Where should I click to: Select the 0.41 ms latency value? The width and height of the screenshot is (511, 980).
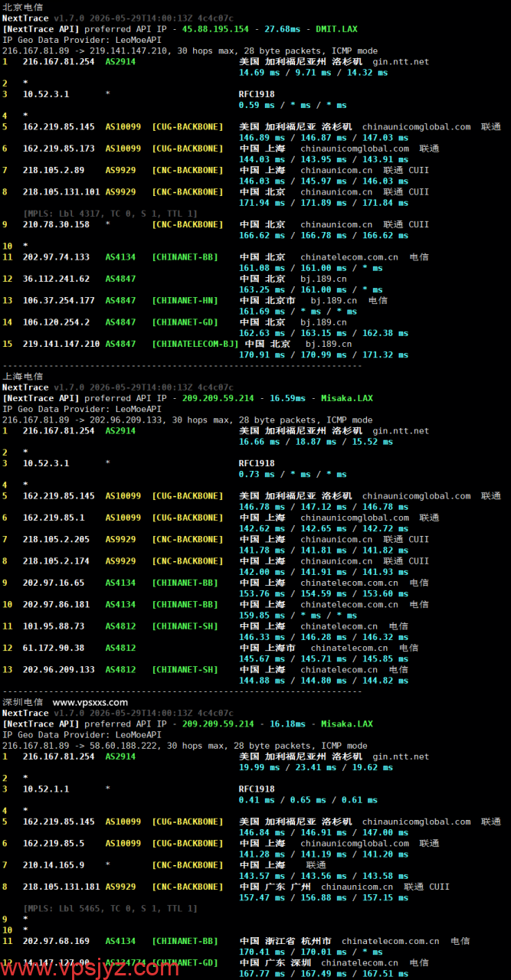pyautogui.click(x=257, y=799)
